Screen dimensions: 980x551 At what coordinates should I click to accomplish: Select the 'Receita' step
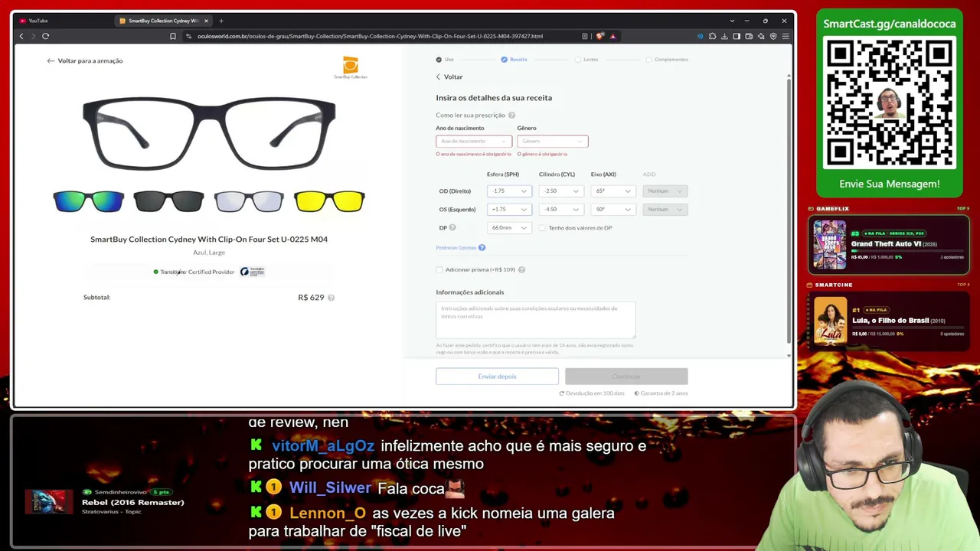click(x=514, y=59)
